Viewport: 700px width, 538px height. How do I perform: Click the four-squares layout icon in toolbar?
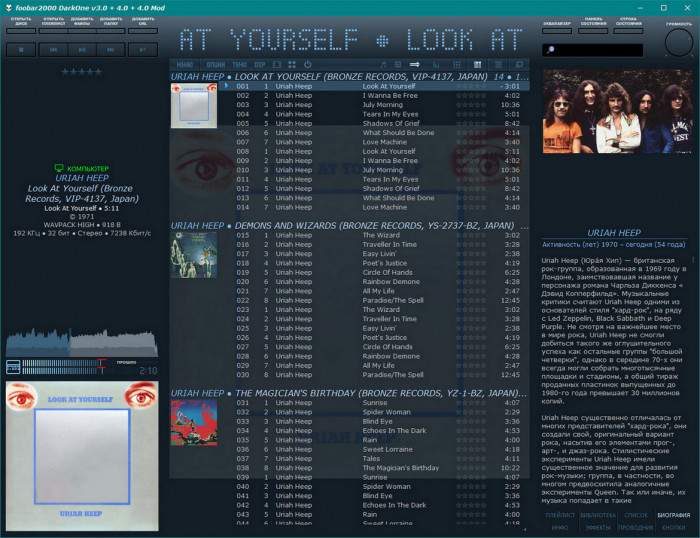pos(292,65)
